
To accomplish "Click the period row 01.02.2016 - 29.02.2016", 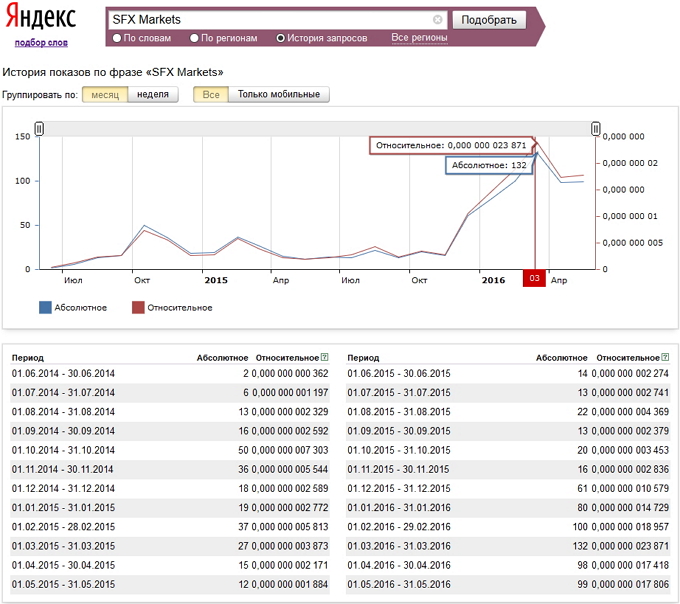I will tap(508, 527).
